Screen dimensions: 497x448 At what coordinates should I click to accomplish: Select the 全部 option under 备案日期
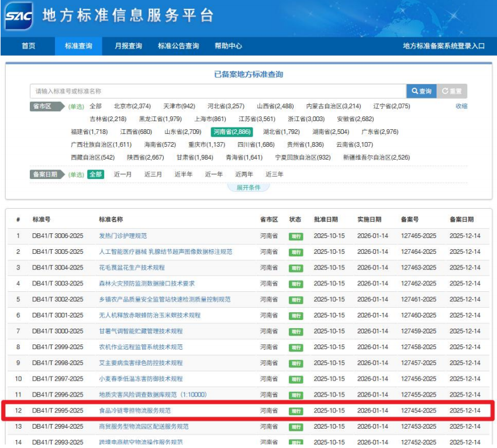95,174
